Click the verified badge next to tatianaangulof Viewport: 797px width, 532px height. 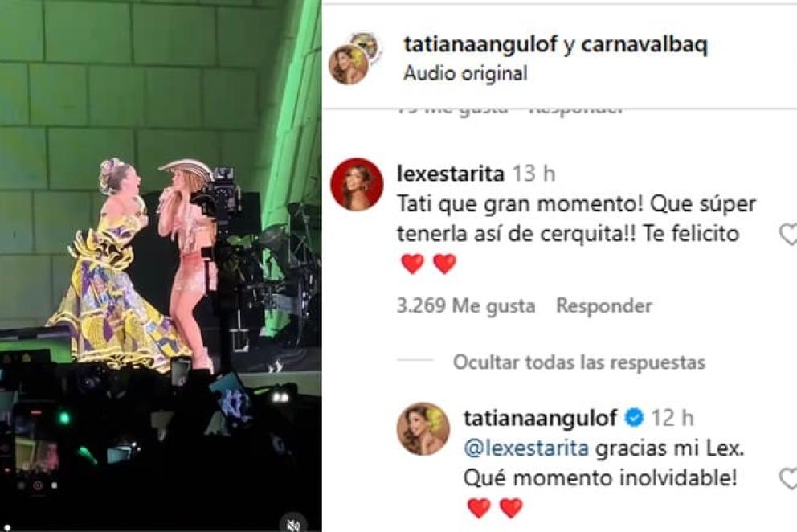point(634,418)
